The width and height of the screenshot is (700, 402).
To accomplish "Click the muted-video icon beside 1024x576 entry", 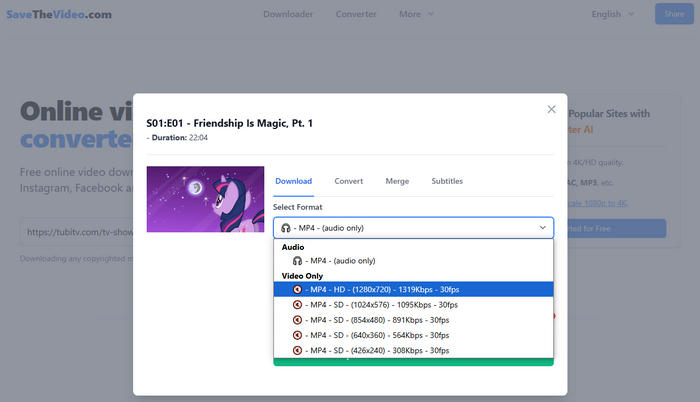I will point(297,305).
